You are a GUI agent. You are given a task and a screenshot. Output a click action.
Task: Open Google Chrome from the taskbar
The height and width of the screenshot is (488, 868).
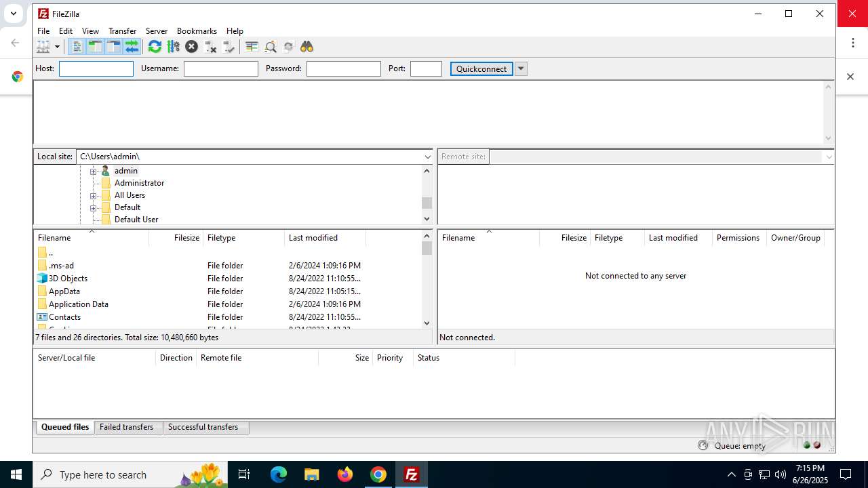[378, 474]
